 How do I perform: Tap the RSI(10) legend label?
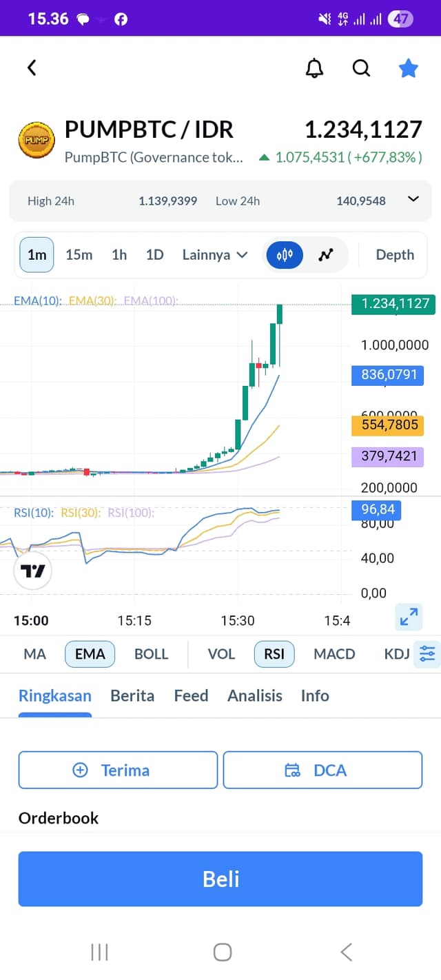point(34,512)
